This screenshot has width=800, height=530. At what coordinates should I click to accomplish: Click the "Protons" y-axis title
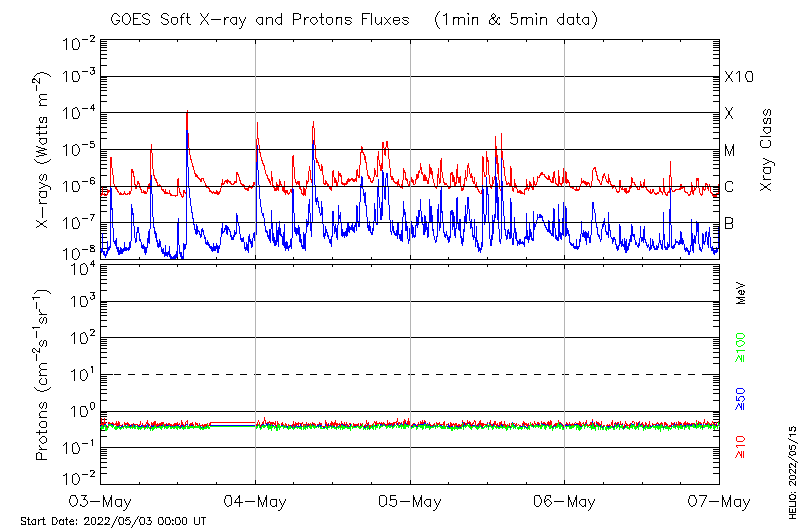[x=44, y=373]
